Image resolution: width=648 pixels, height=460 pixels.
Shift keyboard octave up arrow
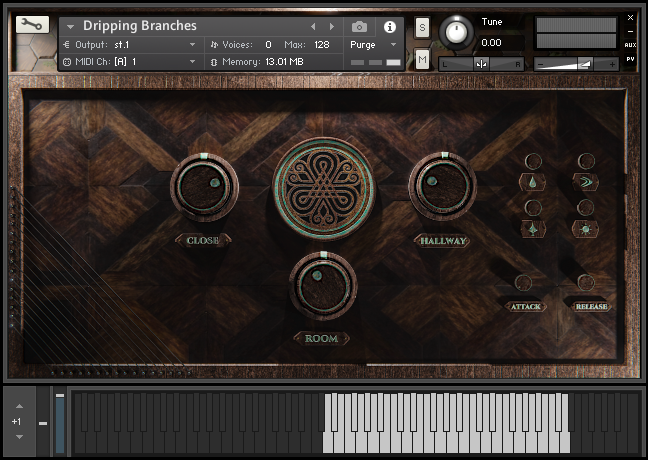click(x=19, y=406)
